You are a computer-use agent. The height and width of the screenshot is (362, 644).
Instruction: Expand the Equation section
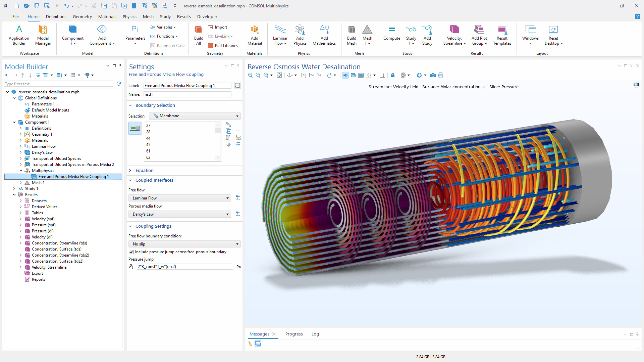[x=145, y=171]
